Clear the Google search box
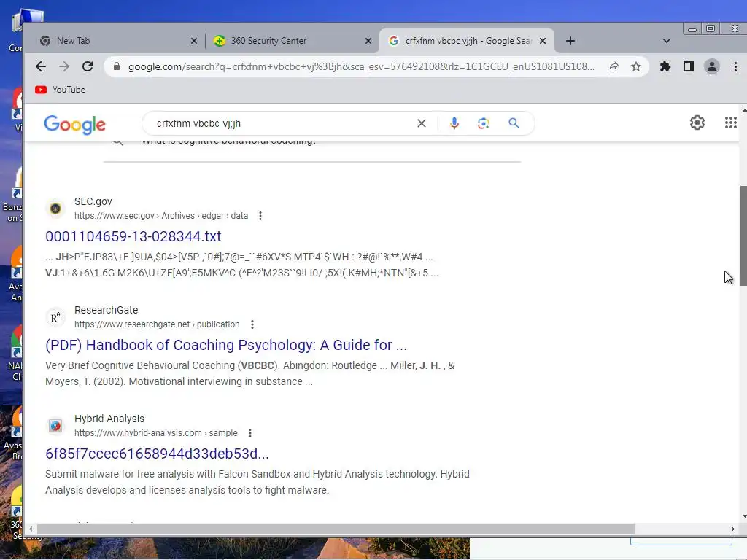 [422, 123]
